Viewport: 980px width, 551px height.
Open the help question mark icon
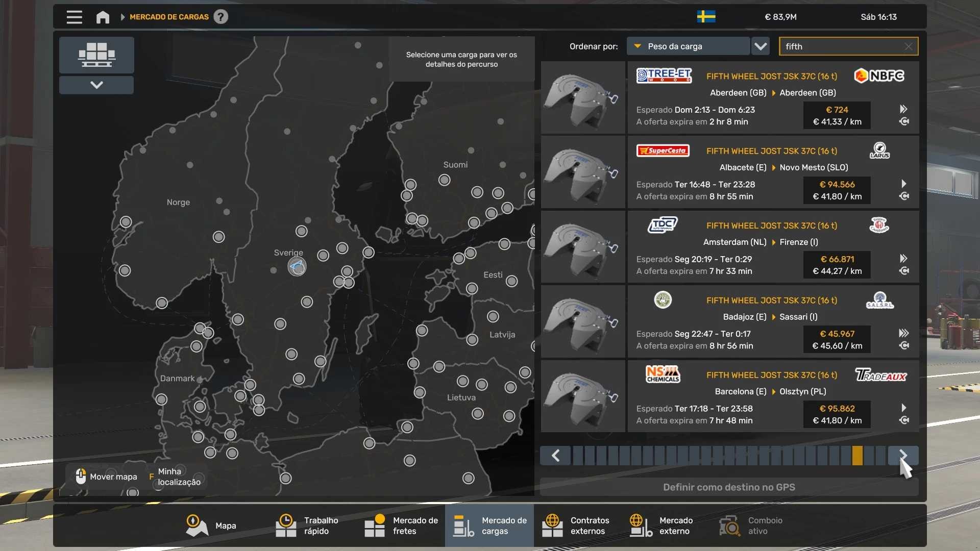click(x=220, y=17)
